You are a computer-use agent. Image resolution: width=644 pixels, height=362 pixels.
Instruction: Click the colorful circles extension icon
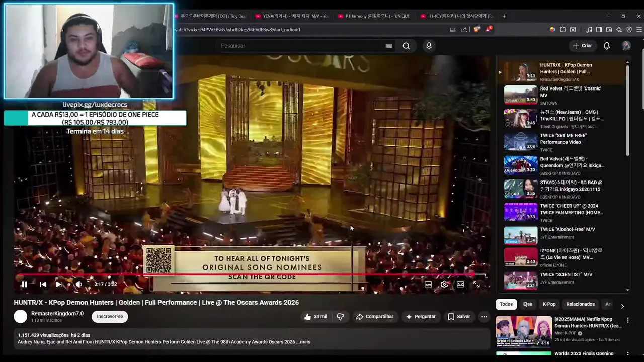point(552,30)
